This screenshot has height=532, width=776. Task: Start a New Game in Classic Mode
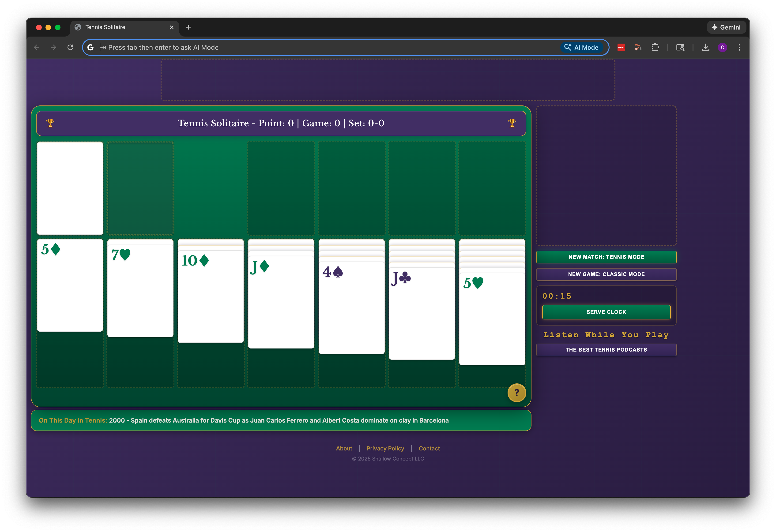606,274
